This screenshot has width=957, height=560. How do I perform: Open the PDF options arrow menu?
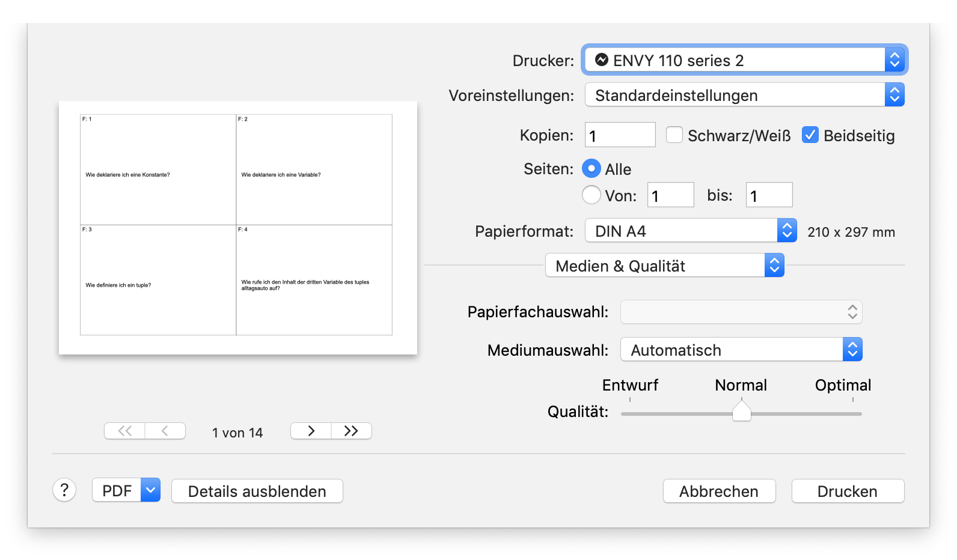click(150, 490)
